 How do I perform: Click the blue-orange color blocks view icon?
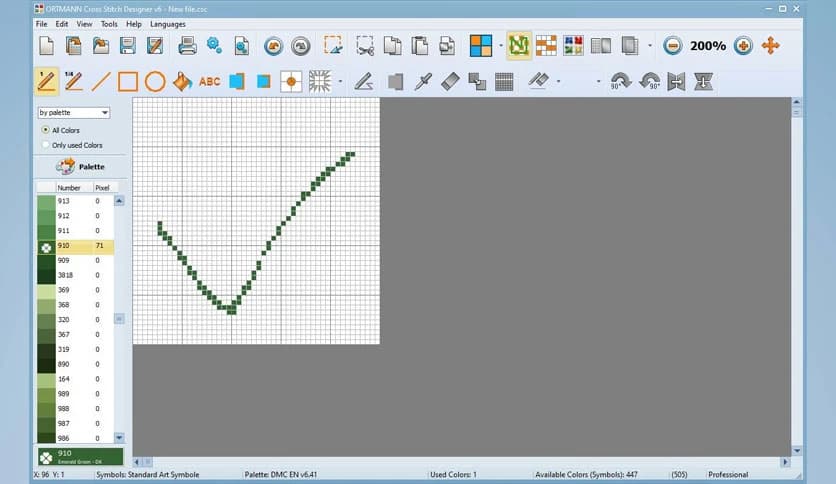[x=480, y=46]
